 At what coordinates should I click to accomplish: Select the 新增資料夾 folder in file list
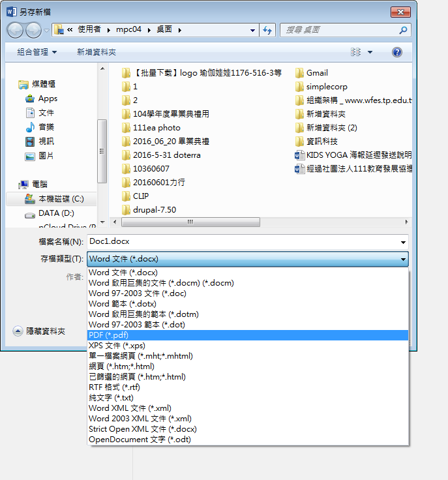click(x=320, y=114)
